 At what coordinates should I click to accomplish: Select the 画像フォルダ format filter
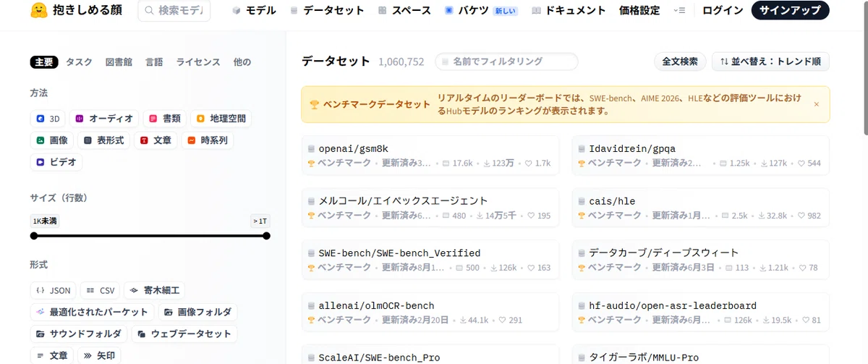(197, 312)
